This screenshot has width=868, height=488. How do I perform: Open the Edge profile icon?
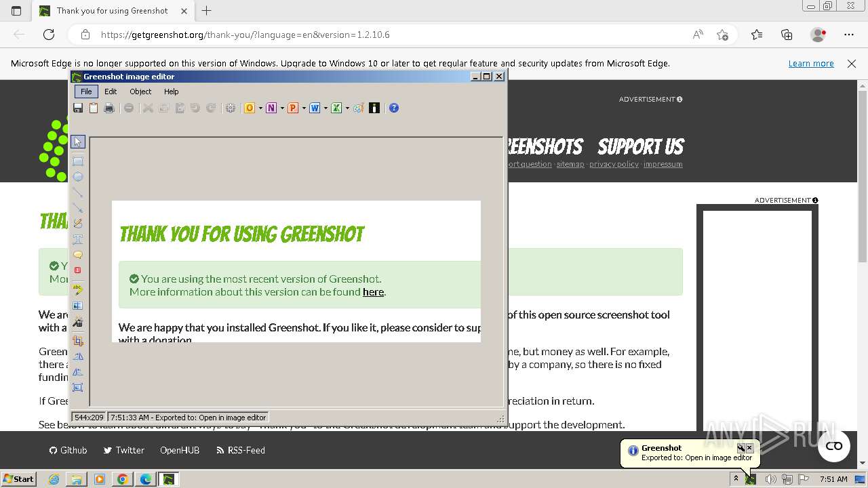pos(818,35)
